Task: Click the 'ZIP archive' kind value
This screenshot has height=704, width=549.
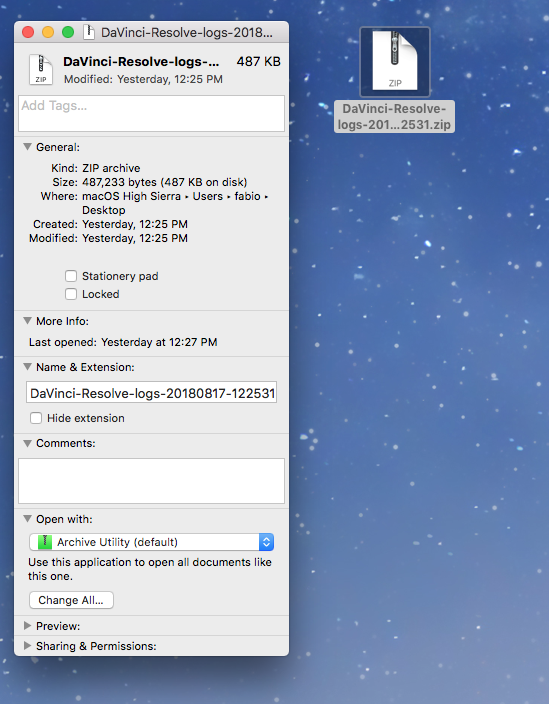Action: [x=111, y=168]
